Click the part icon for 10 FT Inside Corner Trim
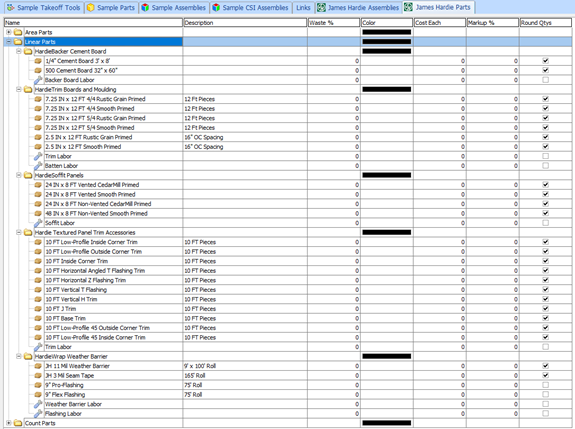The height and width of the screenshot is (429, 575). click(38, 261)
